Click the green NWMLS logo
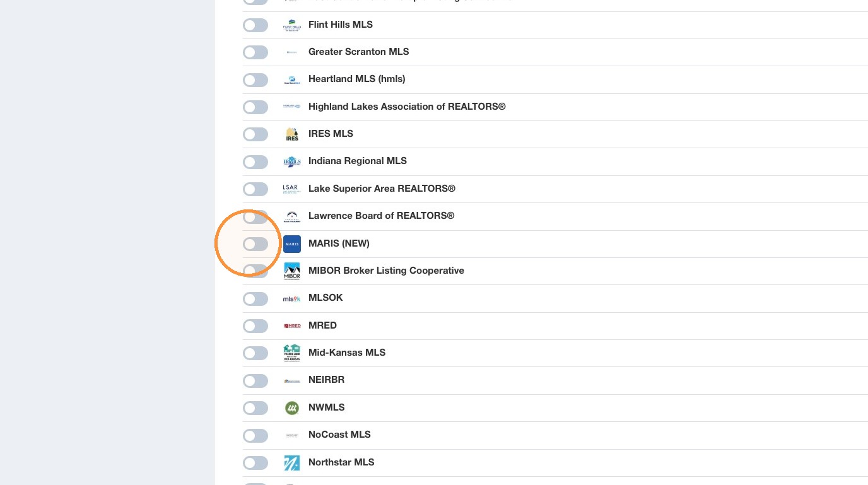The width and height of the screenshot is (868, 485). (x=292, y=408)
